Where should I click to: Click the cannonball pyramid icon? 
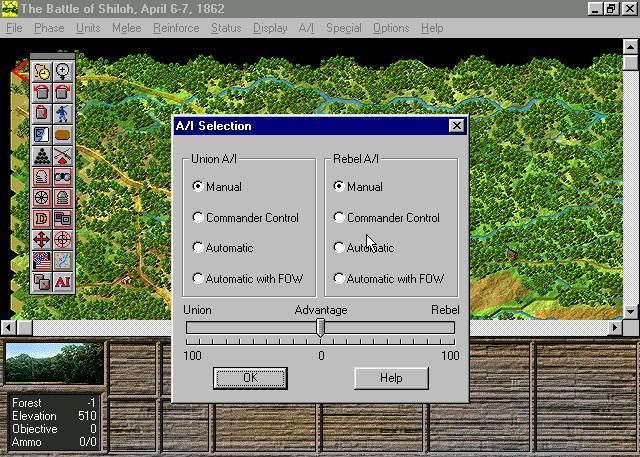(42, 155)
